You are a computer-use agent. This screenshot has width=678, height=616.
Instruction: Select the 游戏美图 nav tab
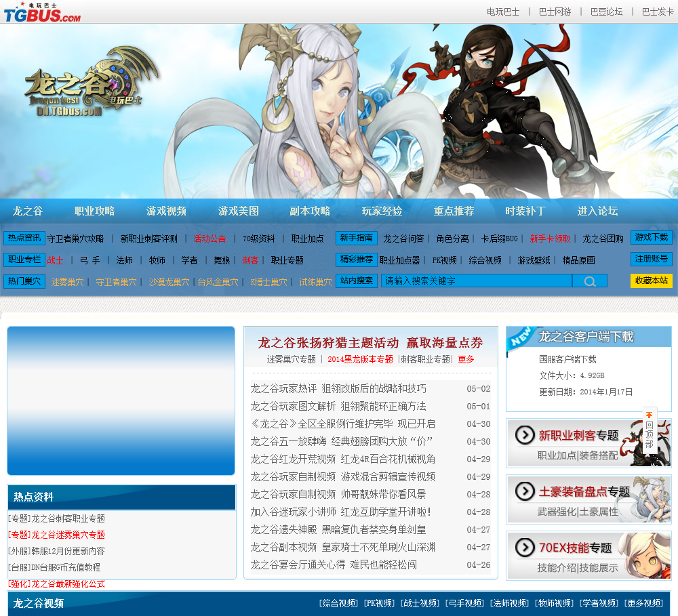coord(238,211)
